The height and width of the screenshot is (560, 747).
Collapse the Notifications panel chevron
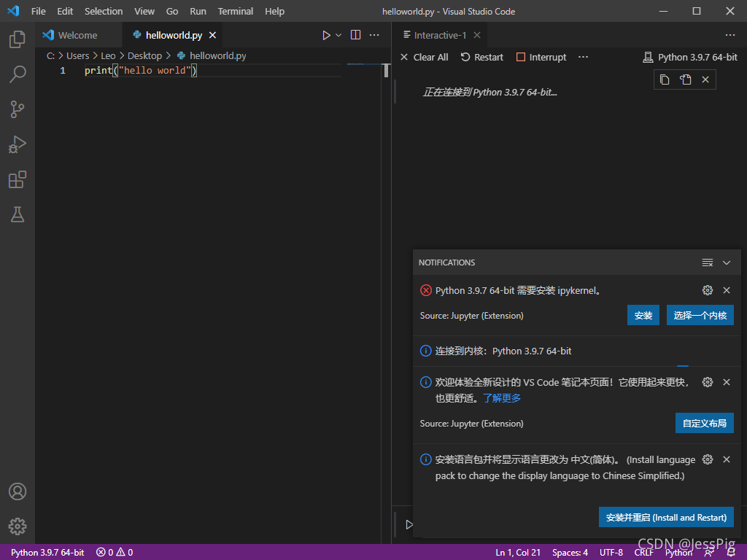click(727, 262)
